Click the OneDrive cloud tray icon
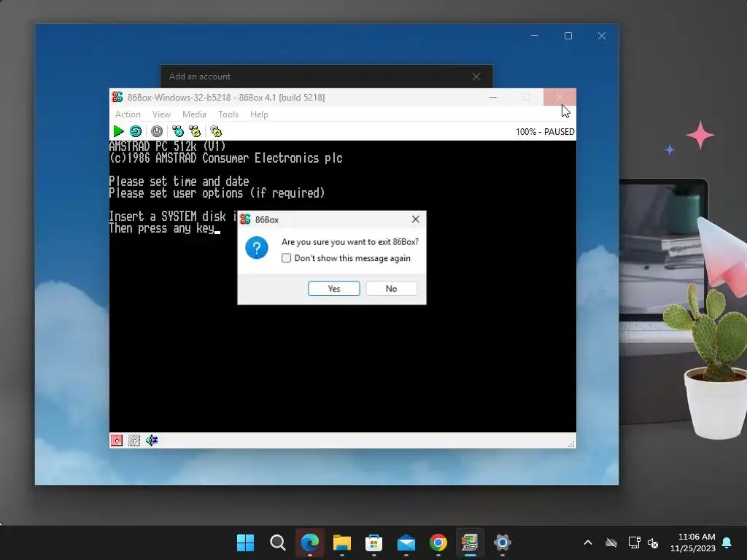747x560 pixels. 611,542
